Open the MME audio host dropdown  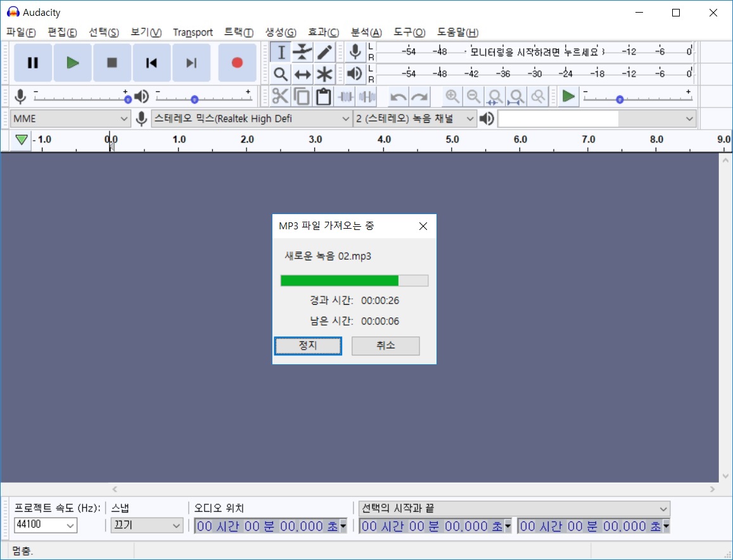click(70, 118)
